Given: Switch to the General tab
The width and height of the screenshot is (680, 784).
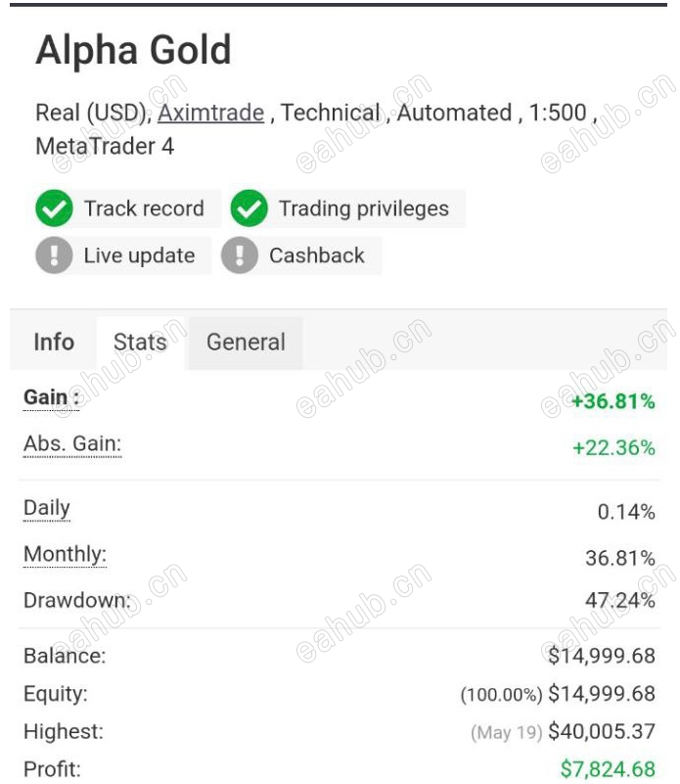Looking at the screenshot, I should pyautogui.click(x=246, y=343).
